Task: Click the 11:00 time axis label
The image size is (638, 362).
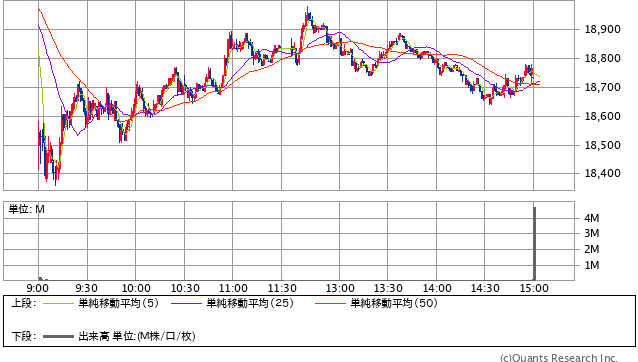Action: [x=233, y=288]
